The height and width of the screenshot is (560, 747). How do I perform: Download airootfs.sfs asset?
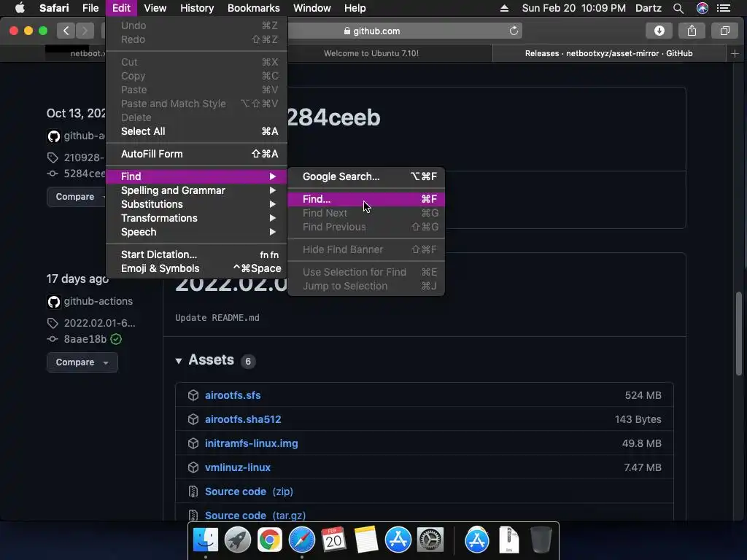point(233,395)
